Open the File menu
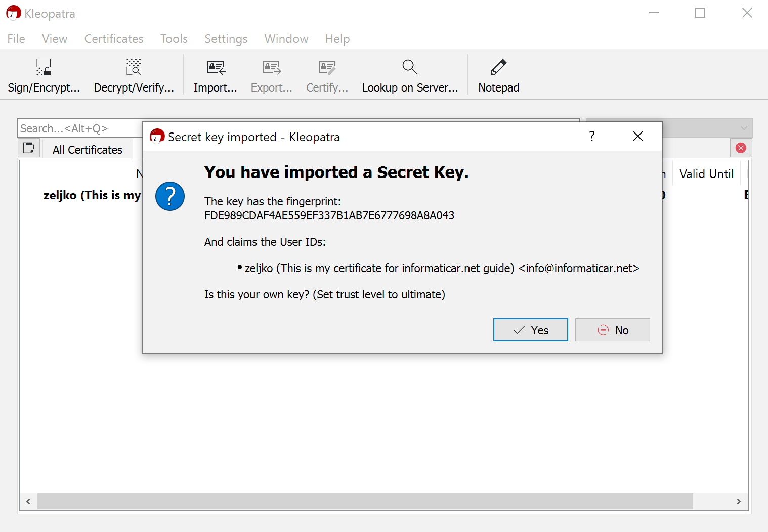 tap(16, 39)
